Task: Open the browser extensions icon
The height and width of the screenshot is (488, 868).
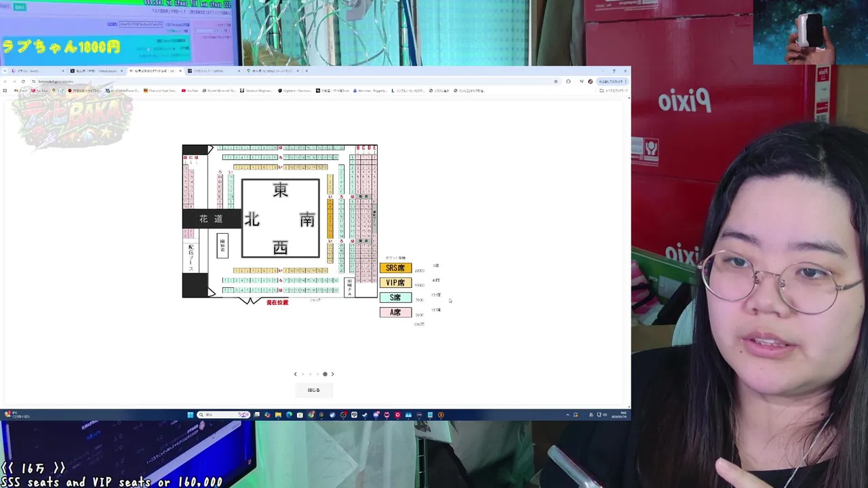Action: coord(568,81)
